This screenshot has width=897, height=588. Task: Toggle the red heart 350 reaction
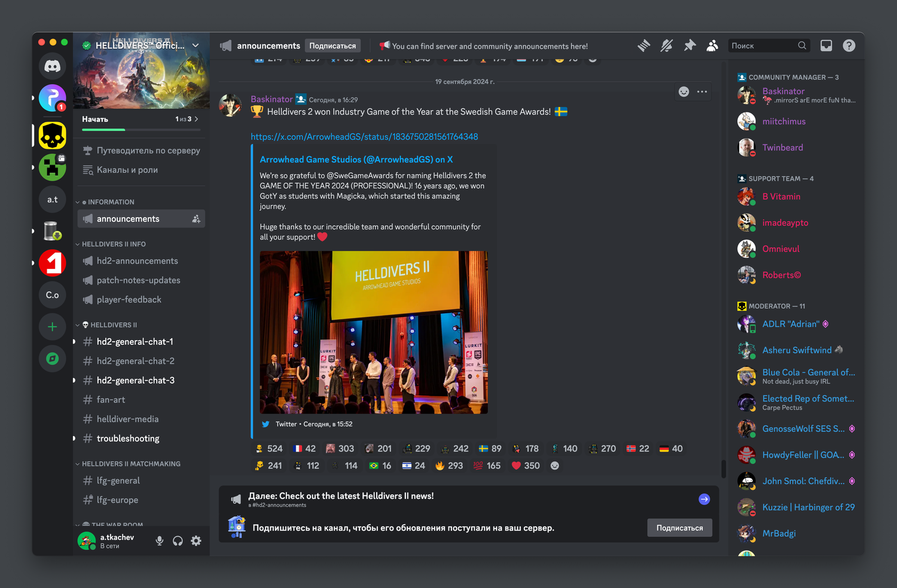[526, 465]
